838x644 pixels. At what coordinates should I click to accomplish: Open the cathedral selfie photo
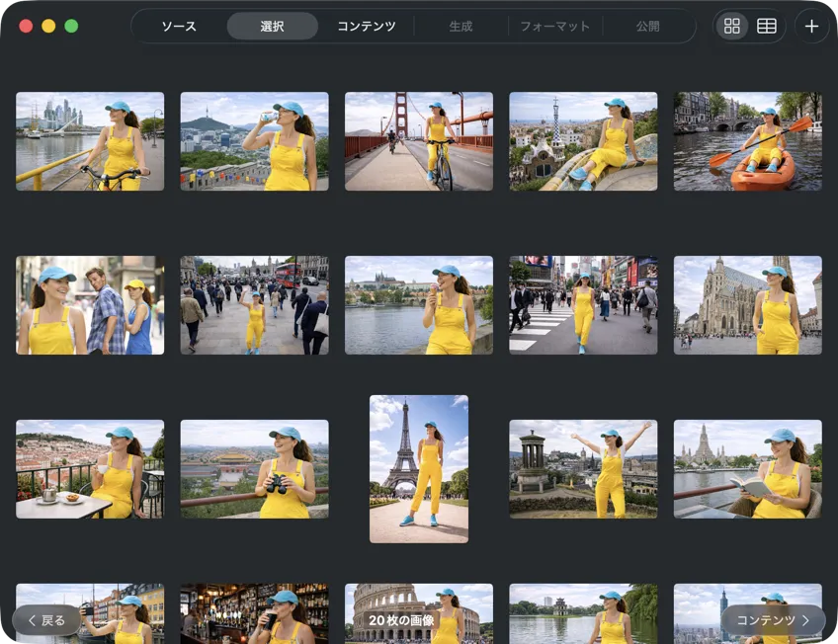tap(748, 304)
